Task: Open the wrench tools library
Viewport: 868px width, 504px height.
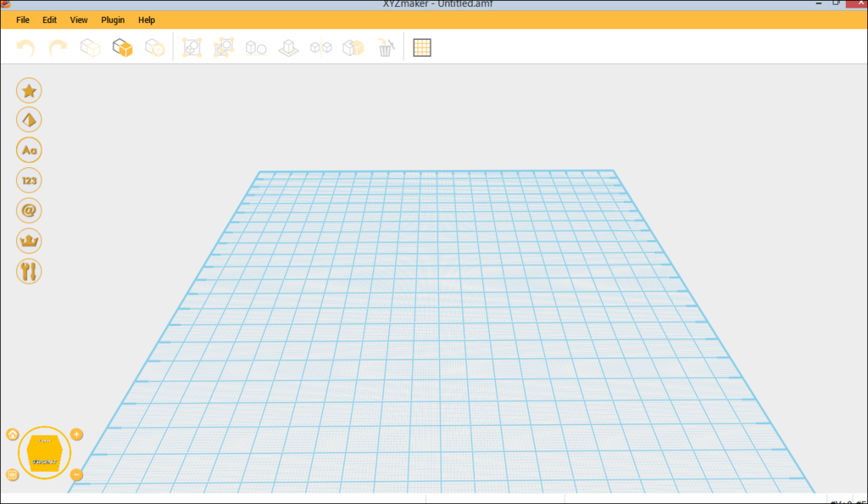Action: pyautogui.click(x=29, y=272)
